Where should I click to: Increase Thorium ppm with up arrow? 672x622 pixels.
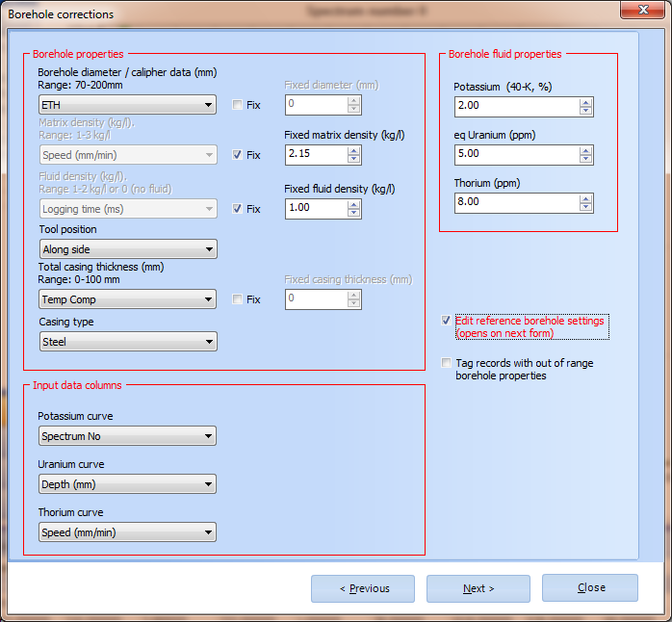point(586,198)
